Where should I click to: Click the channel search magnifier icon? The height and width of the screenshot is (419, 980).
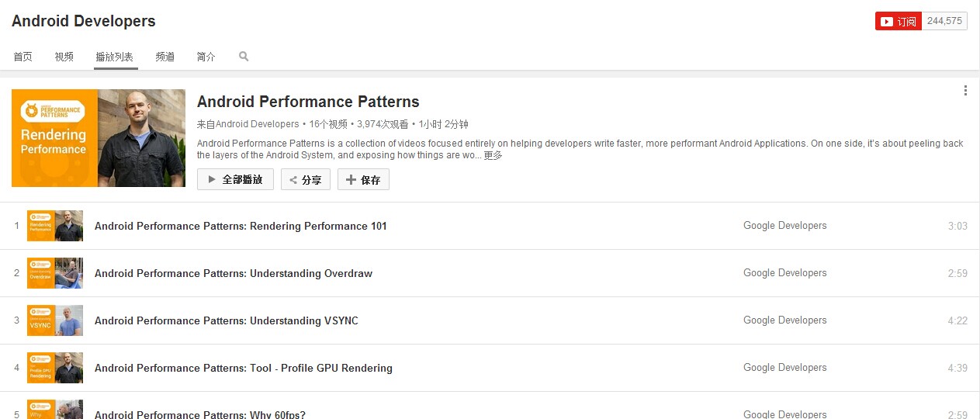(x=244, y=57)
